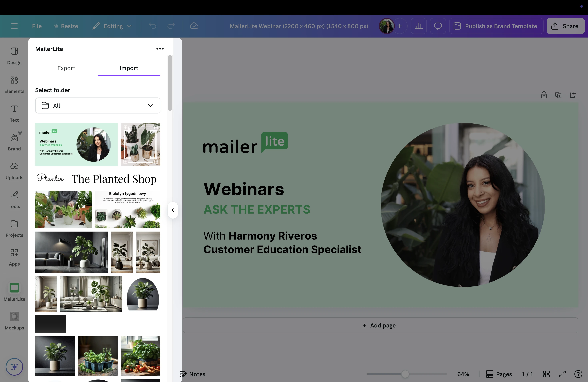This screenshot has height=382, width=588.
Task: Open the Tools sidebar panel
Action: (x=14, y=200)
